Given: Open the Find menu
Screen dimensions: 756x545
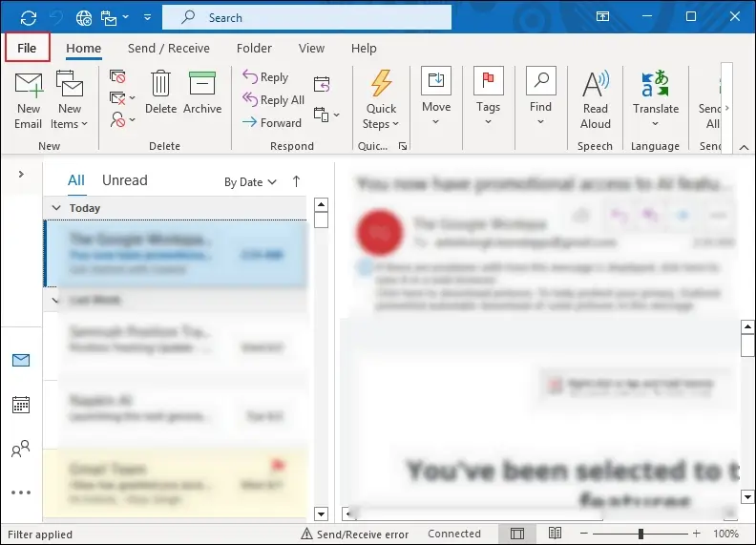Looking at the screenshot, I should [540, 96].
